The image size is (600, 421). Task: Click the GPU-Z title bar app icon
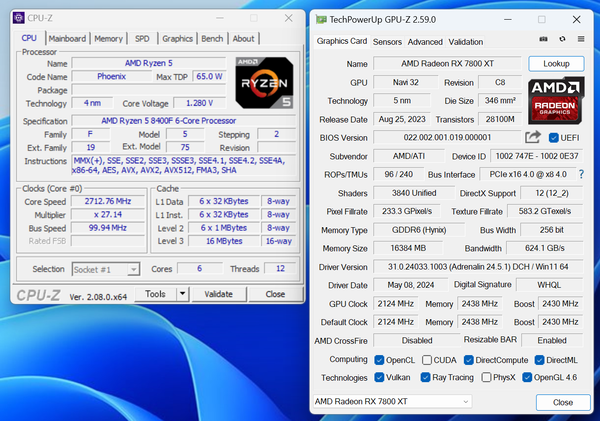coord(321,20)
